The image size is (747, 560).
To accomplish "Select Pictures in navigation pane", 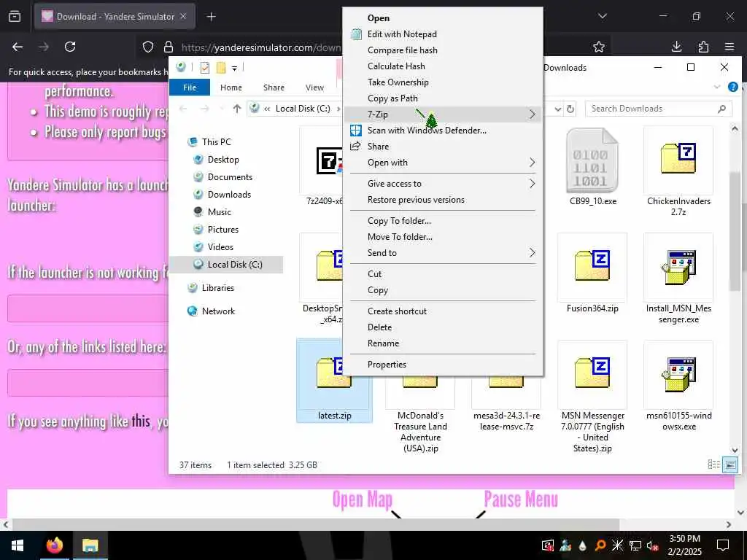I will [x=222, y=230].
